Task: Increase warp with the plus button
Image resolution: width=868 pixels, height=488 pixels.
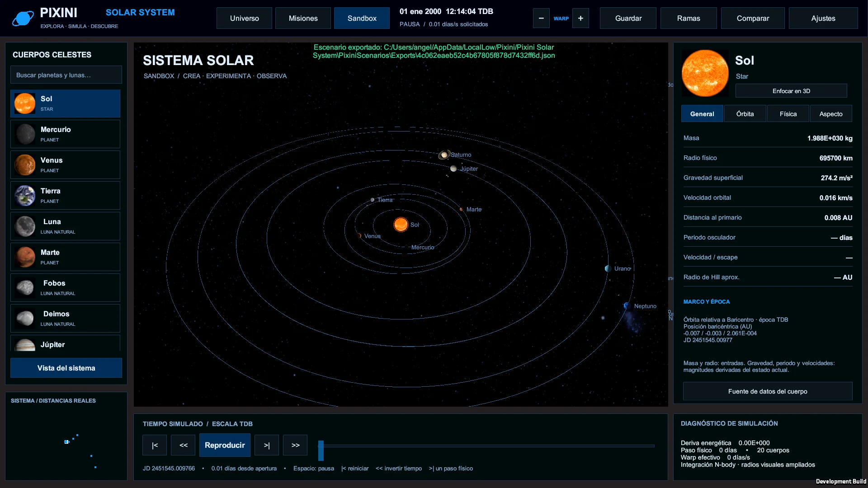Action: [580, 18]
